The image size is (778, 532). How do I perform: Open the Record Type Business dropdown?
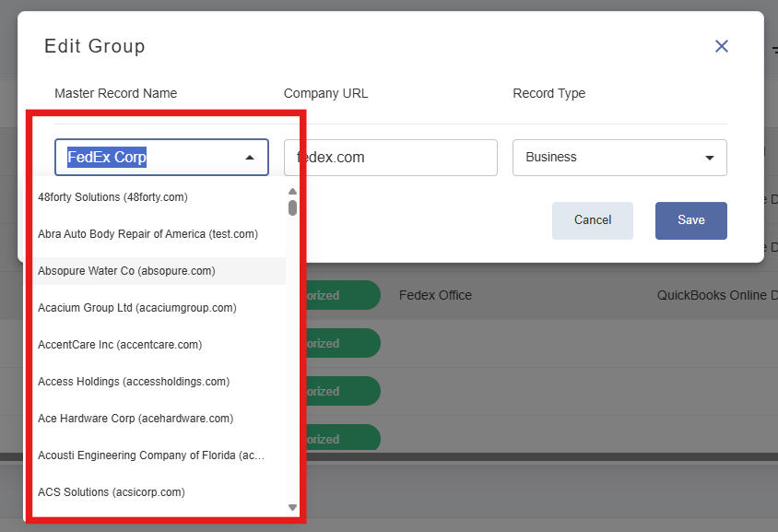619,158
